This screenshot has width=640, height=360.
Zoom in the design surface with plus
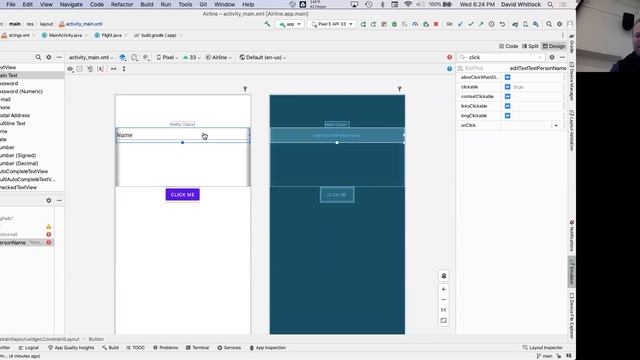[444, 289]
